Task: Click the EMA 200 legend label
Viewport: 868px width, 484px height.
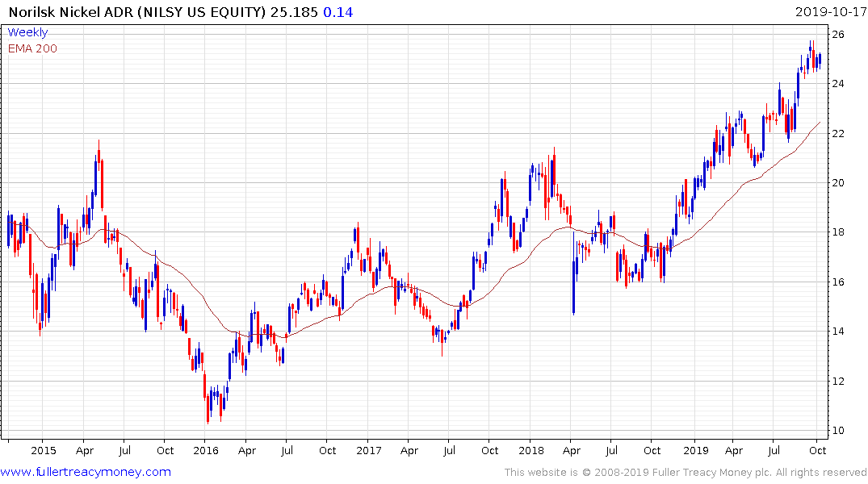Action: click(x=32, y=48)
